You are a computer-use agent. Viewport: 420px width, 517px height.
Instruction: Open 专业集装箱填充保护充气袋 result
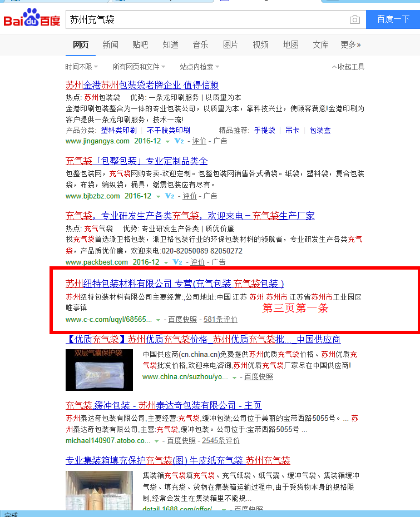coord(178,460)
